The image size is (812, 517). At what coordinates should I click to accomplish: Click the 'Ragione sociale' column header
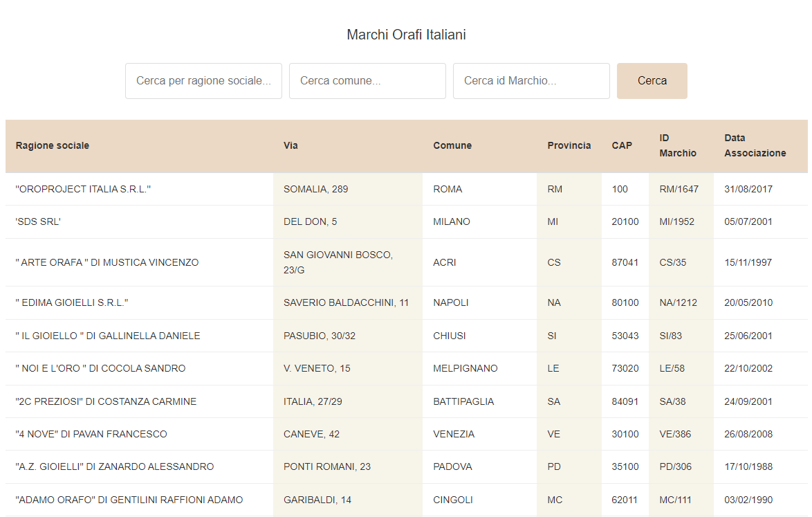point(53,145)
